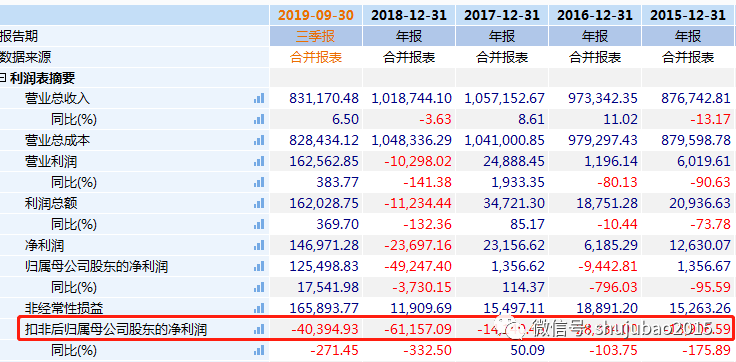The width and height of the screenshot is (736, 362).
Task: Click value 12,630.07 in 净利润
Action: pyautogui.click(x=700, y=245)
